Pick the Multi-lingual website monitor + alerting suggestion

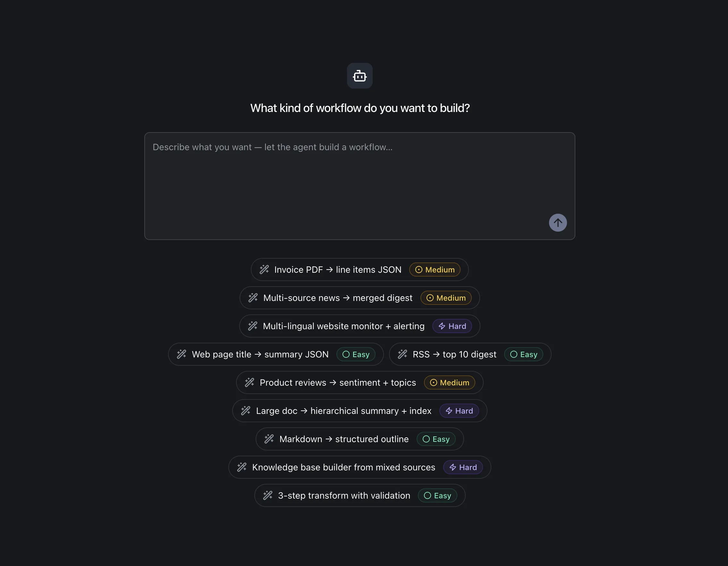click(343, 326)
